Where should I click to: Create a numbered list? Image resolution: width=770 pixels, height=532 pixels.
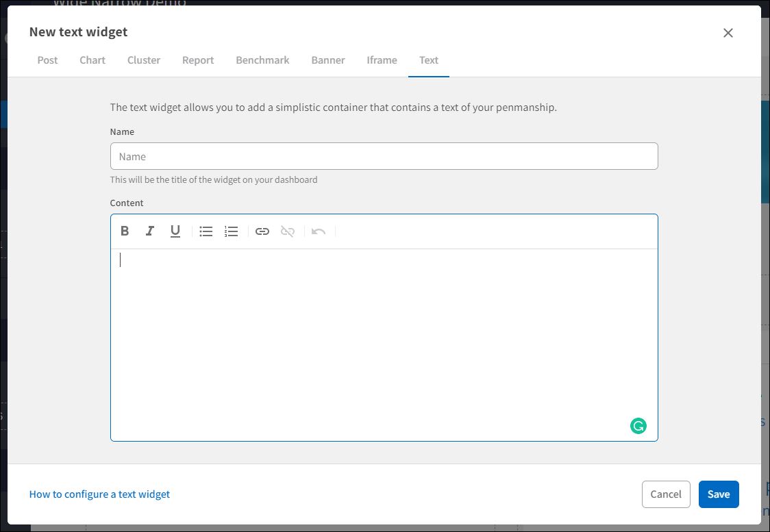pos(231,231)
